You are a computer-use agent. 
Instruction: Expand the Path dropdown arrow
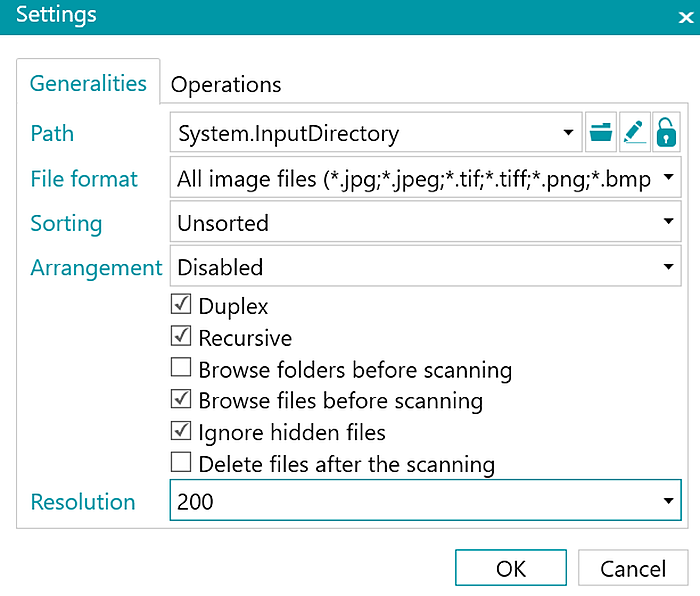(x=568, y=133)
